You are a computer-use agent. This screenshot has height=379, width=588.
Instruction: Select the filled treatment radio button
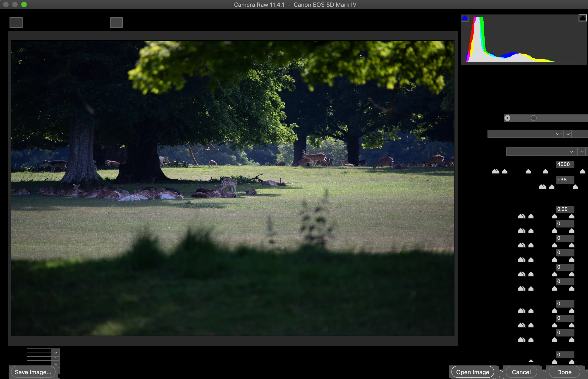click(507, 118)
